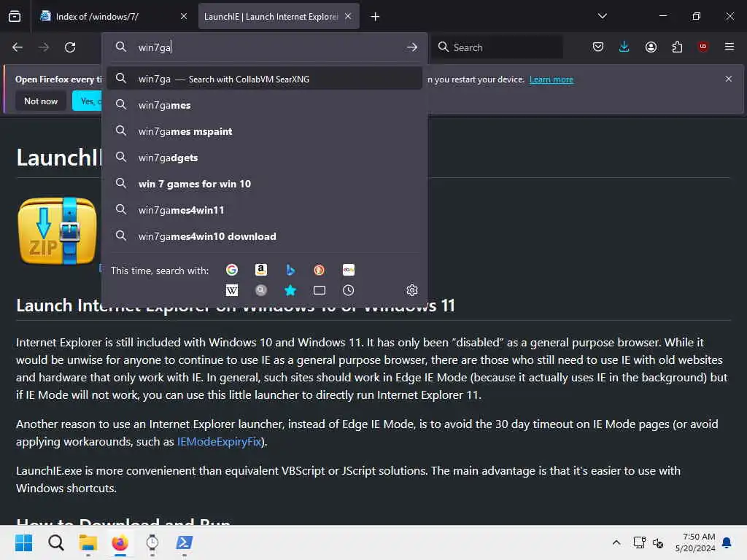Screen dimensions: 747x560
Task: Click the 'Not now' button
Action: 41,101
